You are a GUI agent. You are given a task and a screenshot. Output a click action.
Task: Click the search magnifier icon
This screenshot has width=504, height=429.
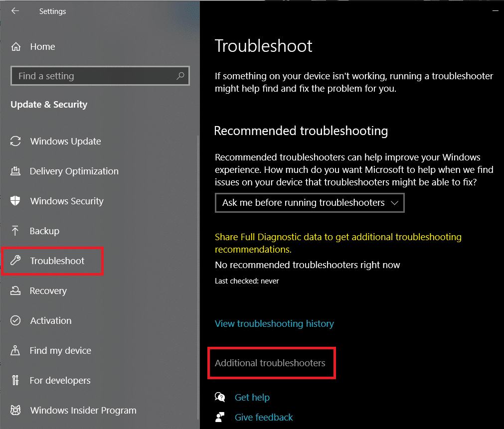[180, 76]
